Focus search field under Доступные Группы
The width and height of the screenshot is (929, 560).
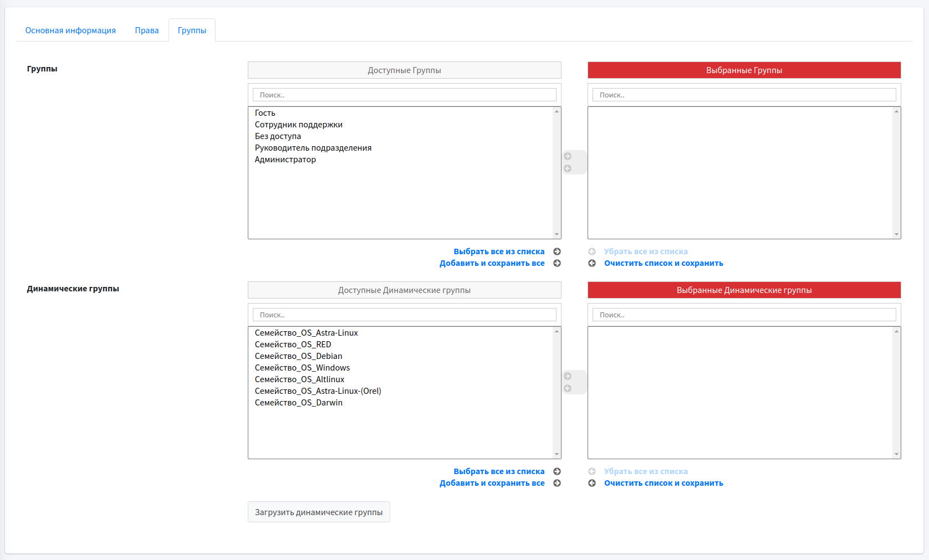point(404,95)
